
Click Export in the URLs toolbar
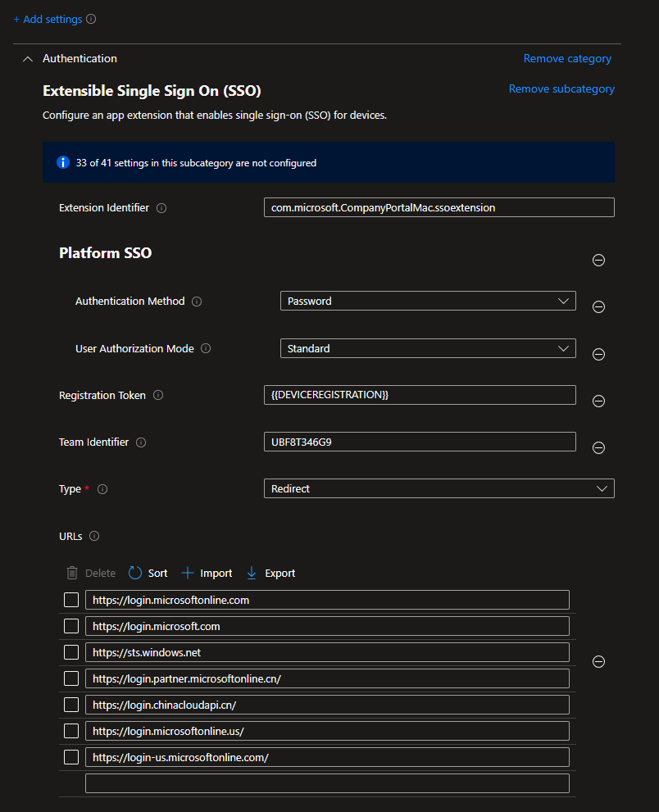(270, 574)
